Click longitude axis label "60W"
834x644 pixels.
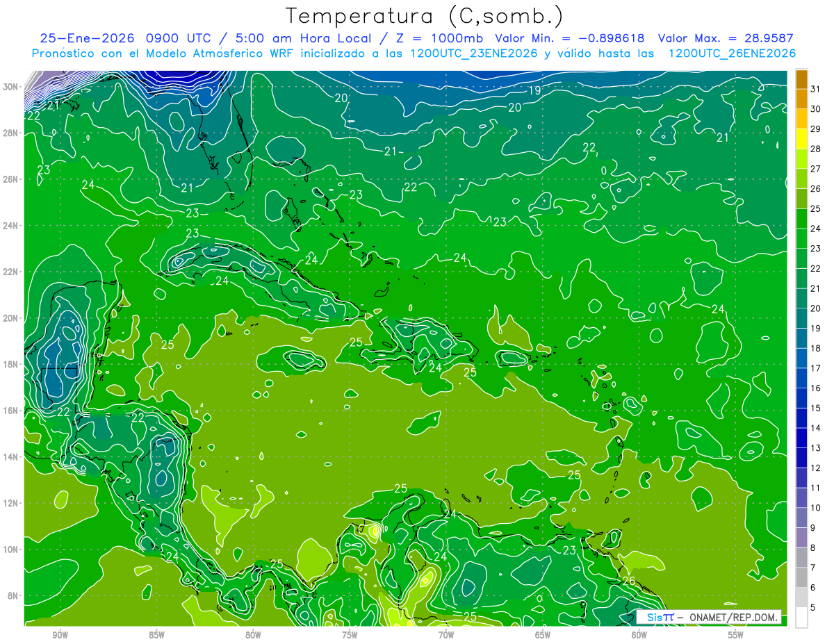[639, 635]
